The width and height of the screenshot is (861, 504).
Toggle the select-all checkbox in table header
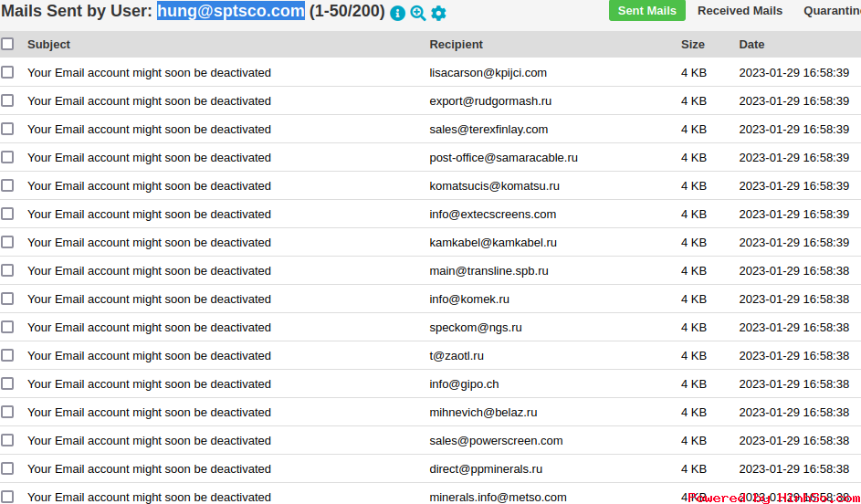[7, 44]
